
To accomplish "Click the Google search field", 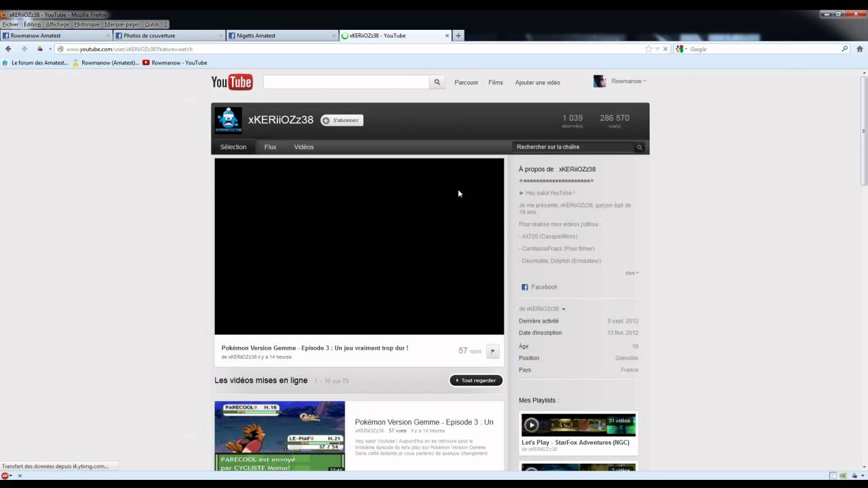I will (x=764, y=49).
